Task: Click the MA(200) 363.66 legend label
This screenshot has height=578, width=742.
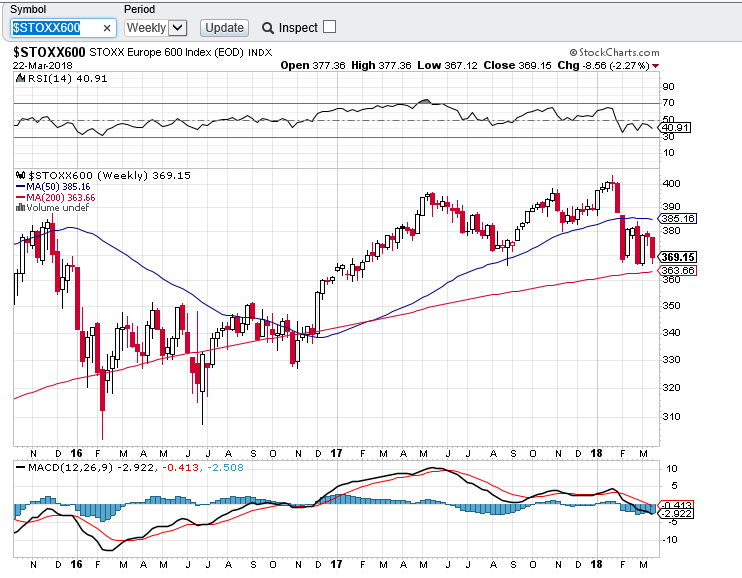Action: (x=61, y=197)
